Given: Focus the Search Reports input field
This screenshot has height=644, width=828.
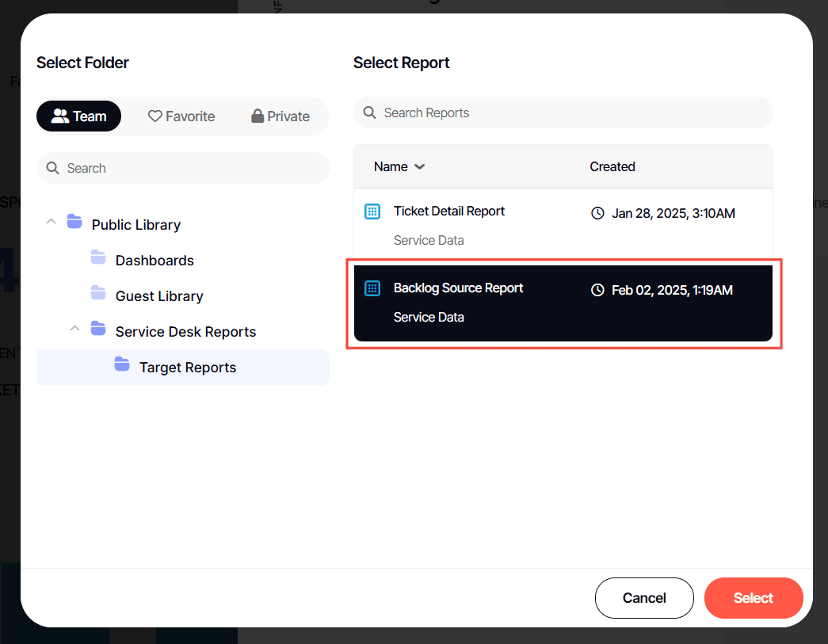Looking at the screenshot, I should tap(570, 112).
